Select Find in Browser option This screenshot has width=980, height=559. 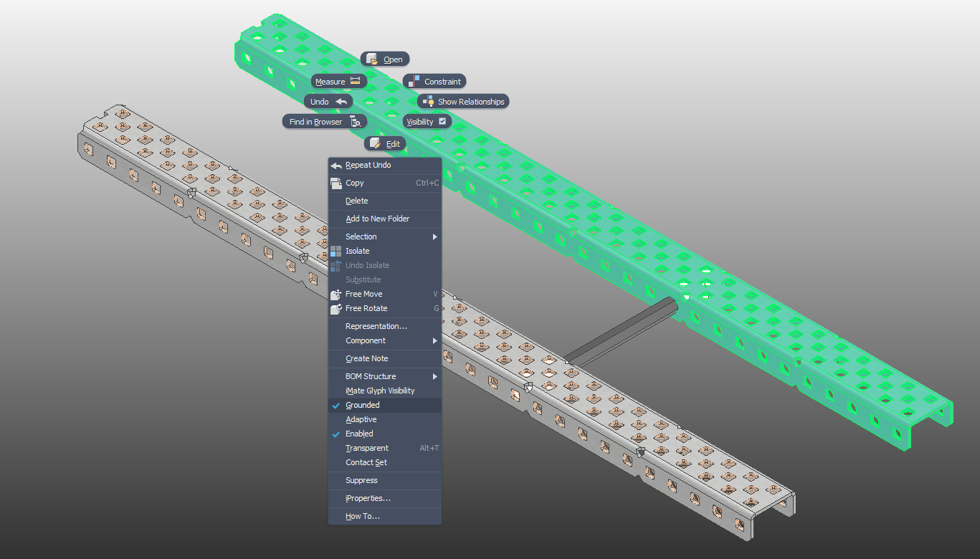(325, 122)
